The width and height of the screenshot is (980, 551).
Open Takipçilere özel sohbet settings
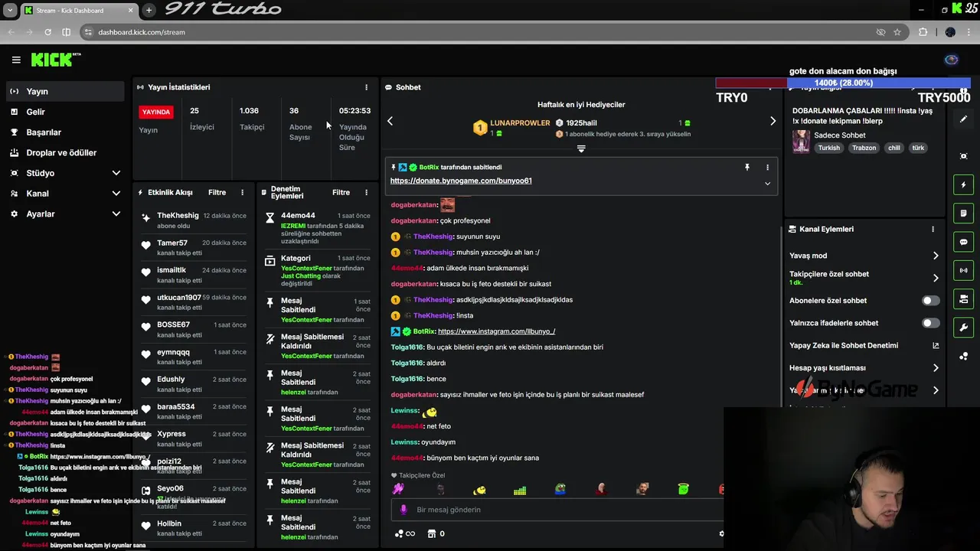click(864, 278)
